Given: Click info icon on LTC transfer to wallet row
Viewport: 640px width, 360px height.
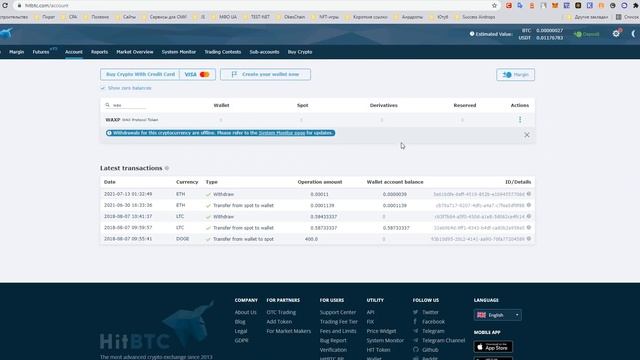Looking at the screenshot, I should click(529, 228).
